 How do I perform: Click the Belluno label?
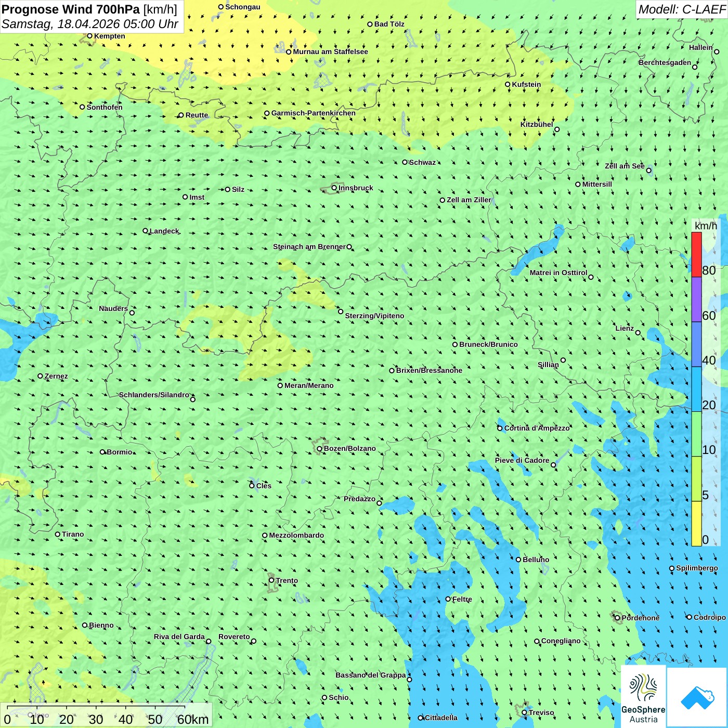coord(536,560)
